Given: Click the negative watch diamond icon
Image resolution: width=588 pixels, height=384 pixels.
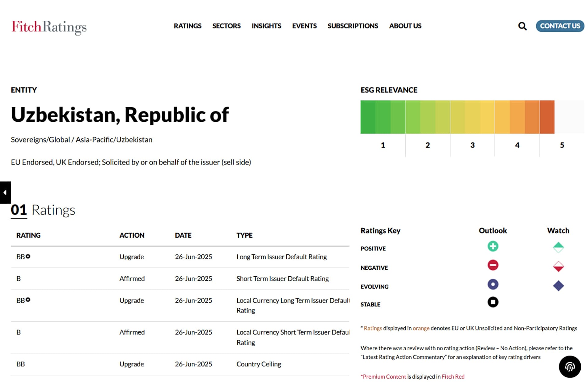Looking at the screenshot, I should [x=558, y=266].
